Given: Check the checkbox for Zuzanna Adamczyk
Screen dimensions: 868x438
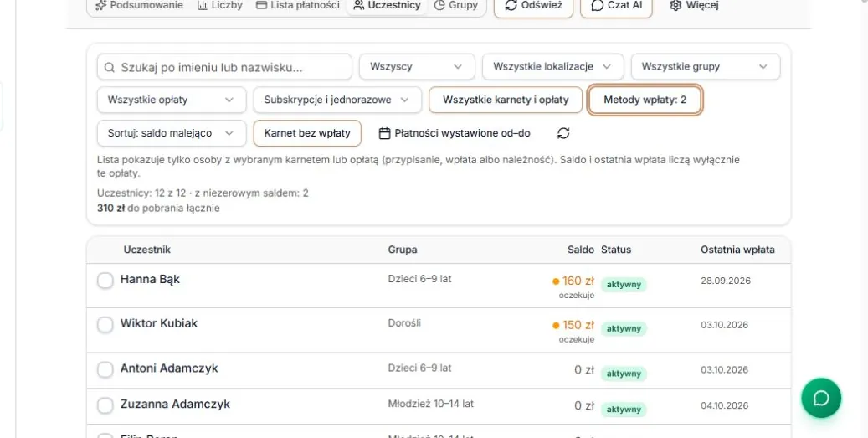Looking at the screenshot, I should [x=105, y=405].
